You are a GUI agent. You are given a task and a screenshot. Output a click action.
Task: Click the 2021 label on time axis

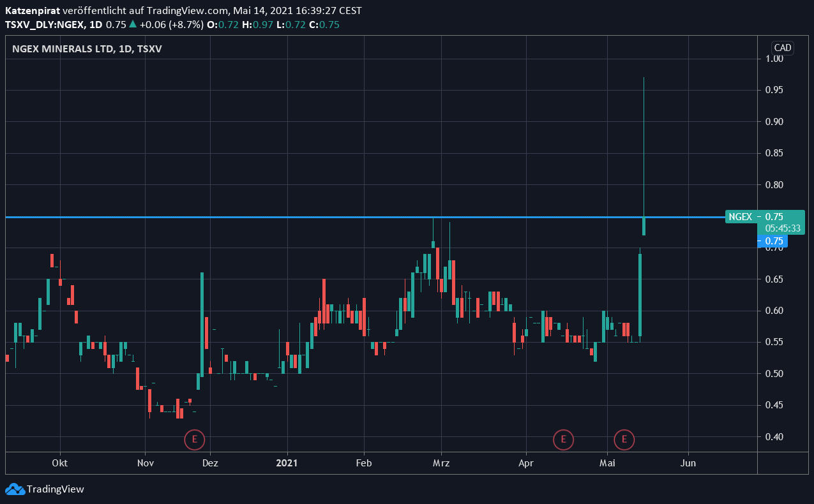(287, 463)
